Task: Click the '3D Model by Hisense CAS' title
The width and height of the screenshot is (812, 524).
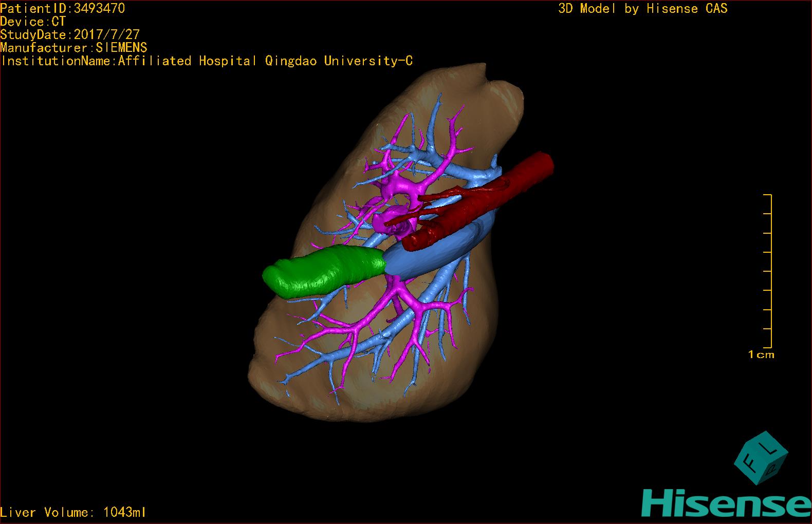Action: [x=642, y=9]
